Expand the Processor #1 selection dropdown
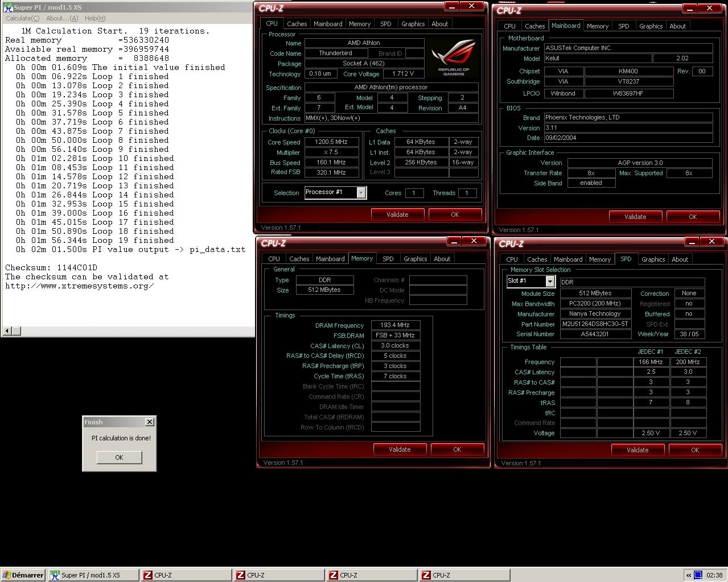Screen dimensions: 728x582 point(361,193)
